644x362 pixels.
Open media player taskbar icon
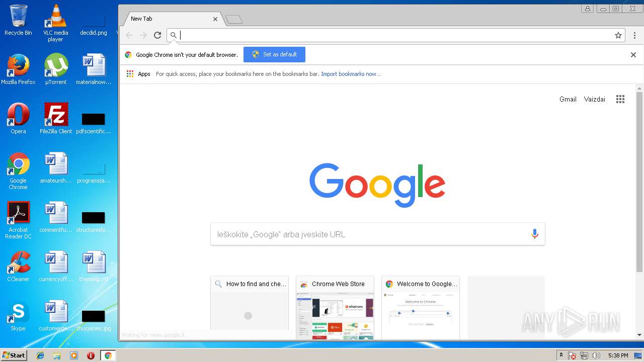click(74, 355)
